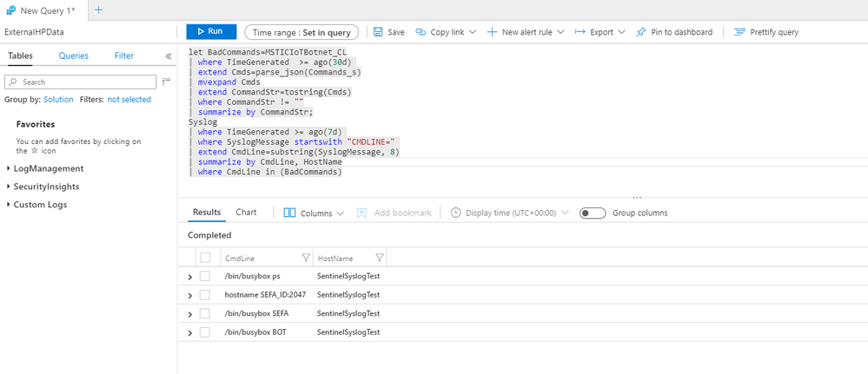Expand the Custom Logs tree node

coord(9,205)
